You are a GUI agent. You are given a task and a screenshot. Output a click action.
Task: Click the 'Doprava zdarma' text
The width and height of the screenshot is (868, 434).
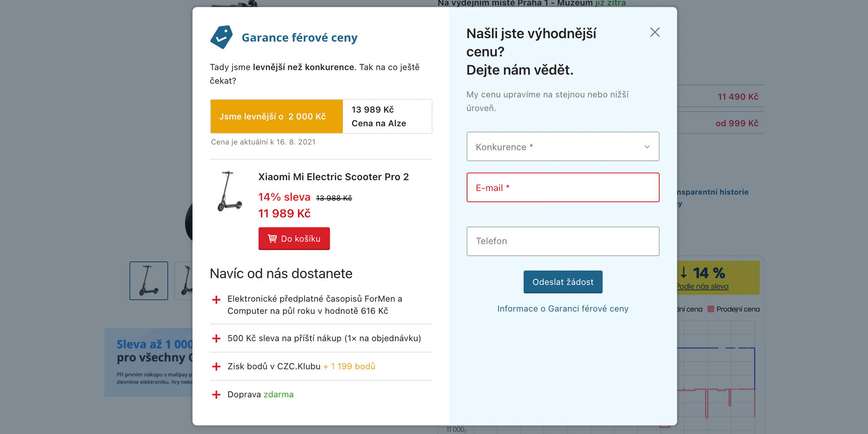pyautogui.click(x=260, y=395)
